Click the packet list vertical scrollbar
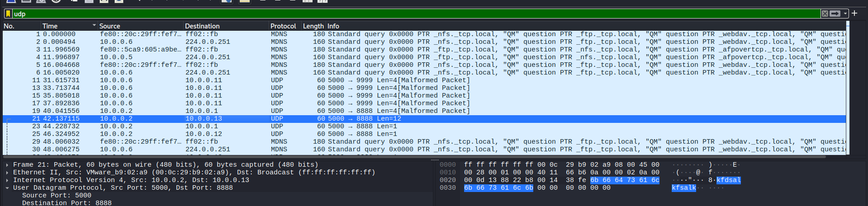 848,90
